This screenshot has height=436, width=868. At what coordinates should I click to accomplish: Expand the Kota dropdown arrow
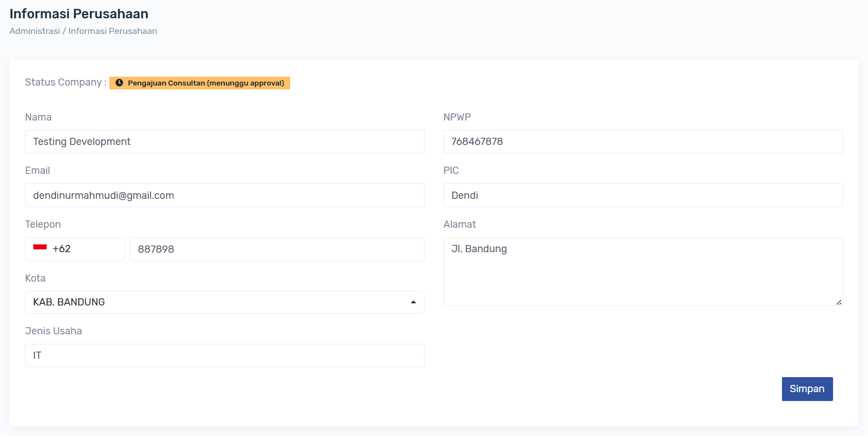pos(413,302)
